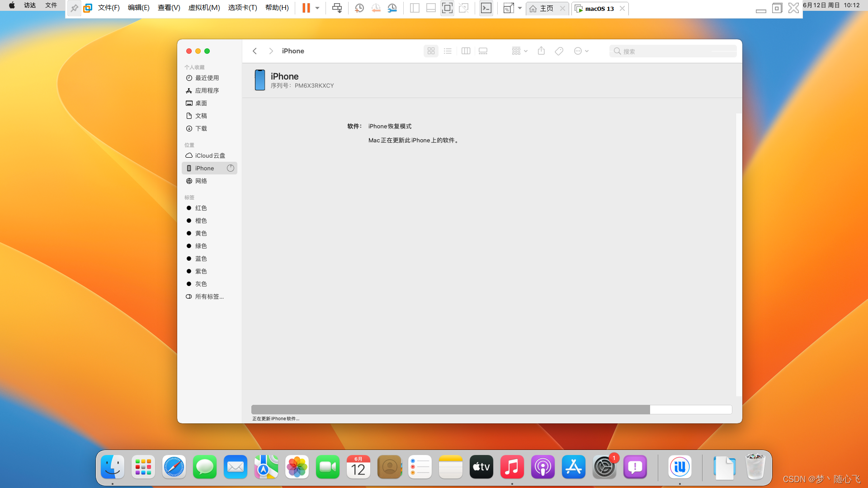Click the iPhone serial number text

click(302, 85)
